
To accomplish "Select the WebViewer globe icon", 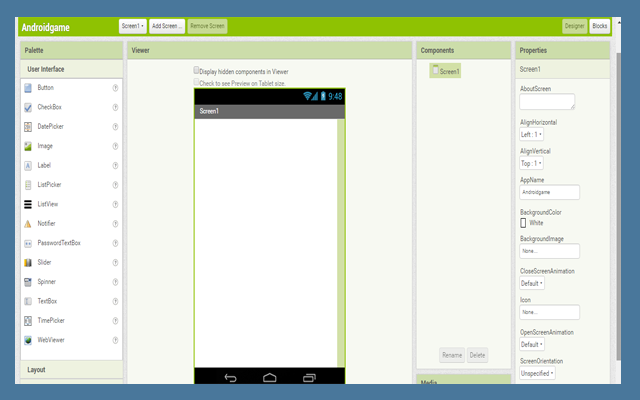I will click(28, 340).
